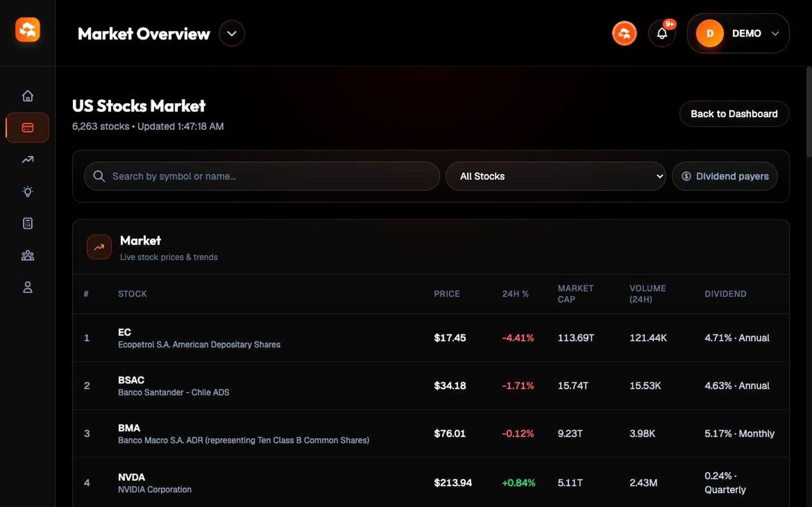
Task: Click the Banco Macro S.A. ADR name
Action: [244, 440]
